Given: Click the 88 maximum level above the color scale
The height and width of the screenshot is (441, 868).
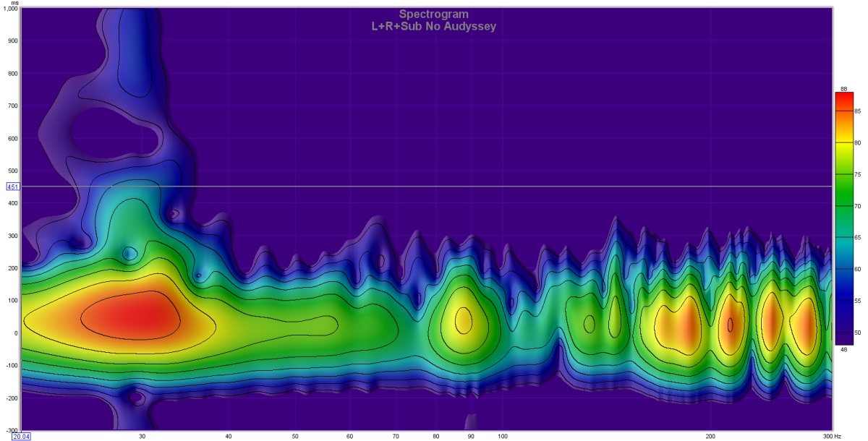Looking at the screenshot, I should pos(843,89).
